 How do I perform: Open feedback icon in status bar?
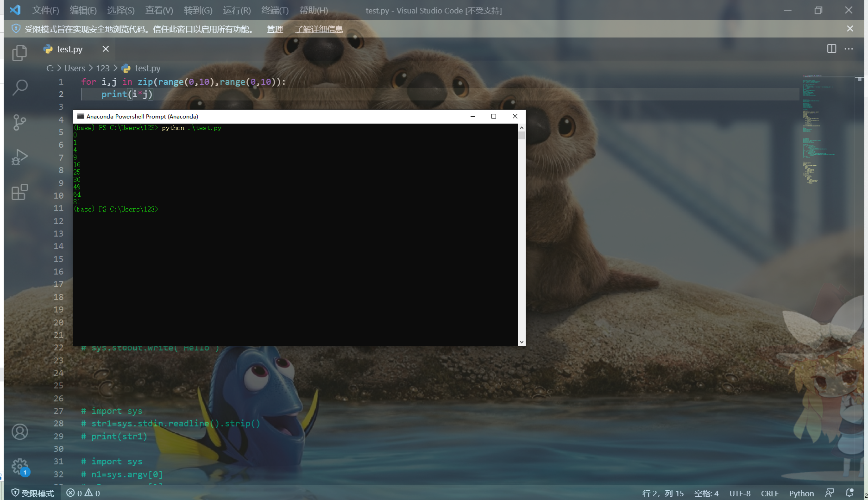[x=829, y=493]
